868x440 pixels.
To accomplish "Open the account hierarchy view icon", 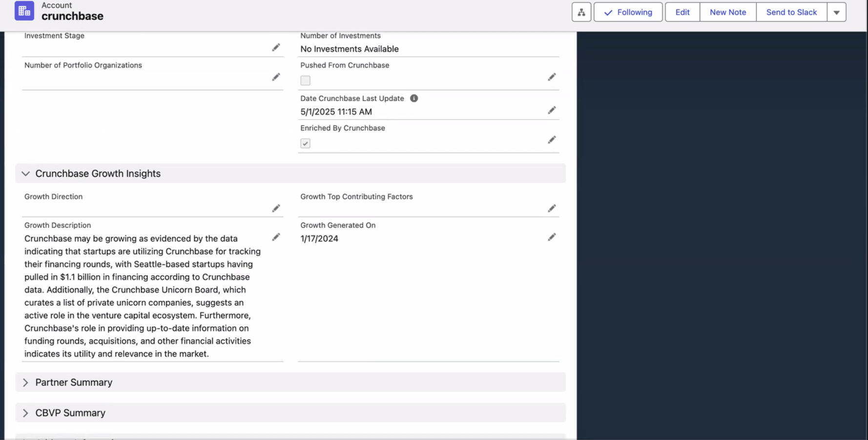I will click(581, 12).
